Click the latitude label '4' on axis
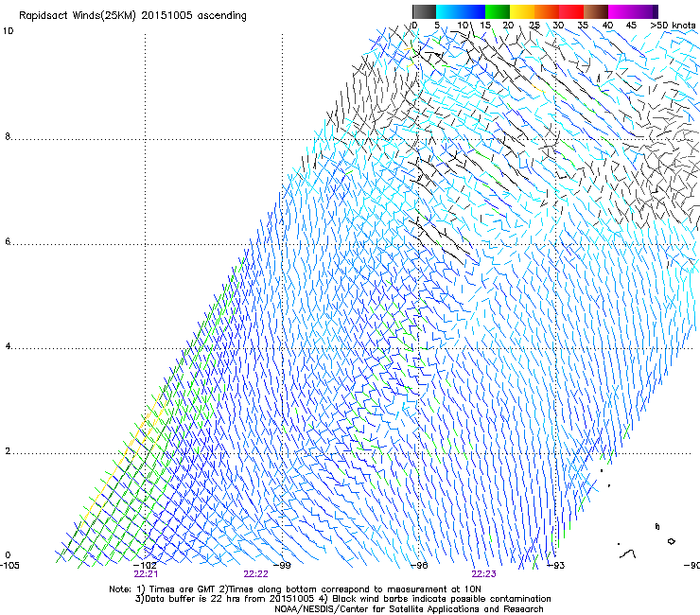The image size is (700, 615). [x=8, y=346]
